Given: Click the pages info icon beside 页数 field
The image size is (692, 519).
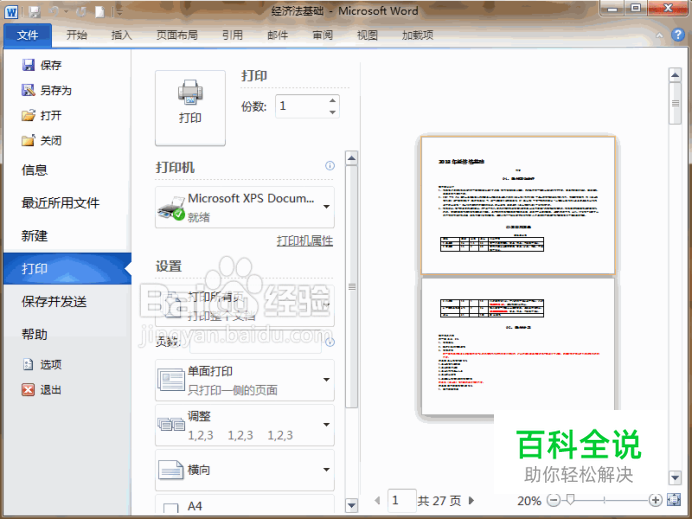Looking at the screenshot, I should [330, 342].
